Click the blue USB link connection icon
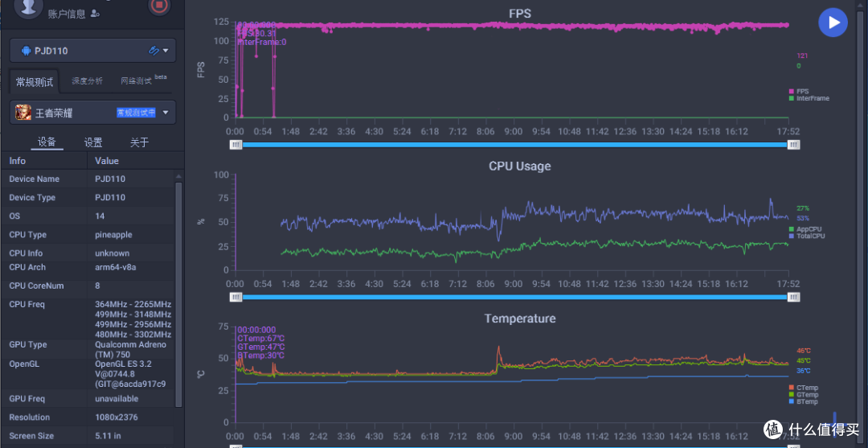This screenshot has height=448, width=868. [154, 51]
